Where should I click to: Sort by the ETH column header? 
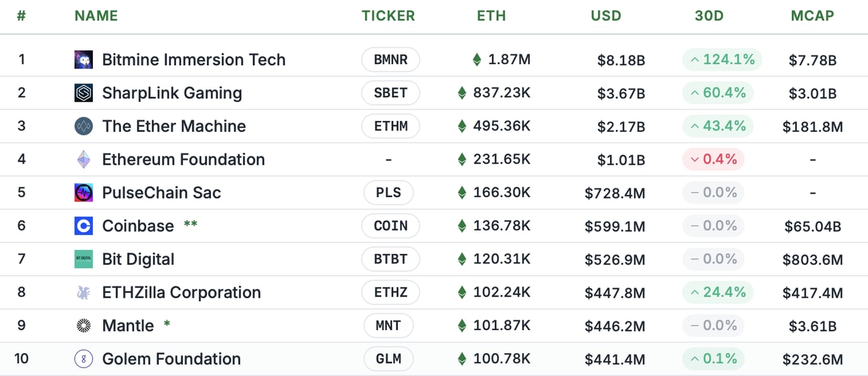pos(491,16)
